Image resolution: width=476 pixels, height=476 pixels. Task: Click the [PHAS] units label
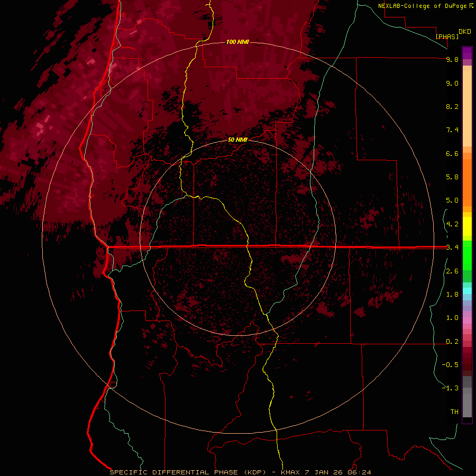pyautogui.click(x=447, y=36)
